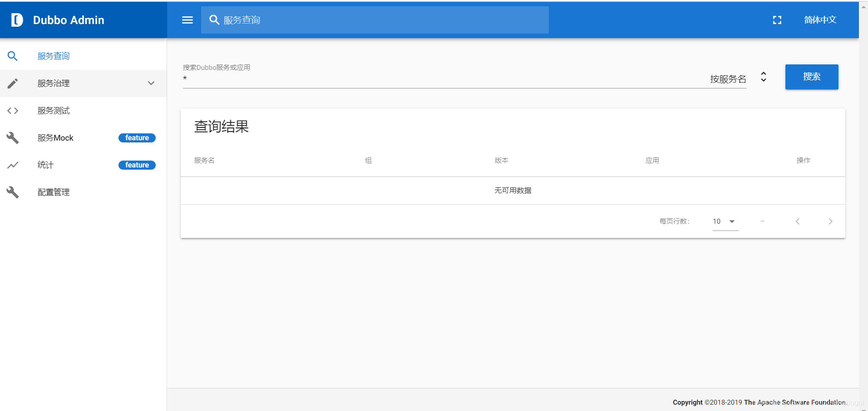The width and height of the screenshot is (868, 411).
Task: Click the wrench icon for 配置管理
Action: 12,192
